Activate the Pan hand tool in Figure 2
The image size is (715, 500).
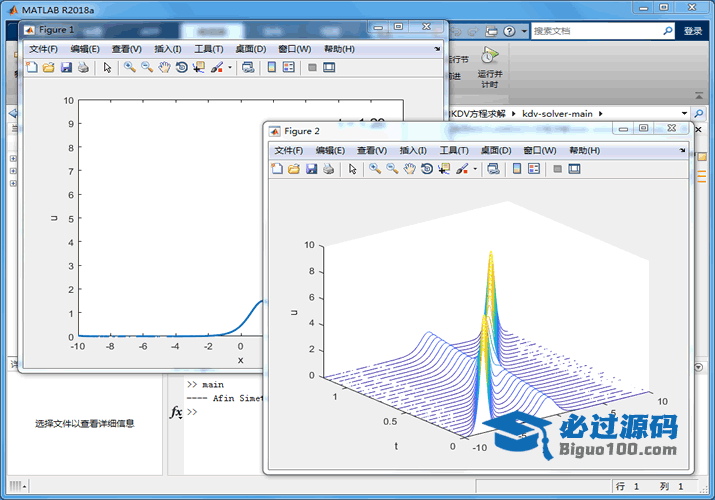[409, 169]
